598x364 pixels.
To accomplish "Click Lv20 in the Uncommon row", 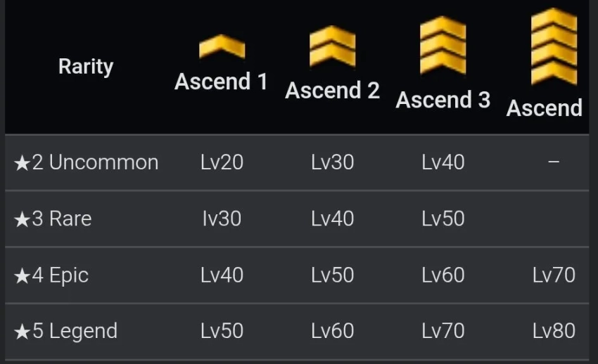I will pyautogui.click(x=222, y=162).
